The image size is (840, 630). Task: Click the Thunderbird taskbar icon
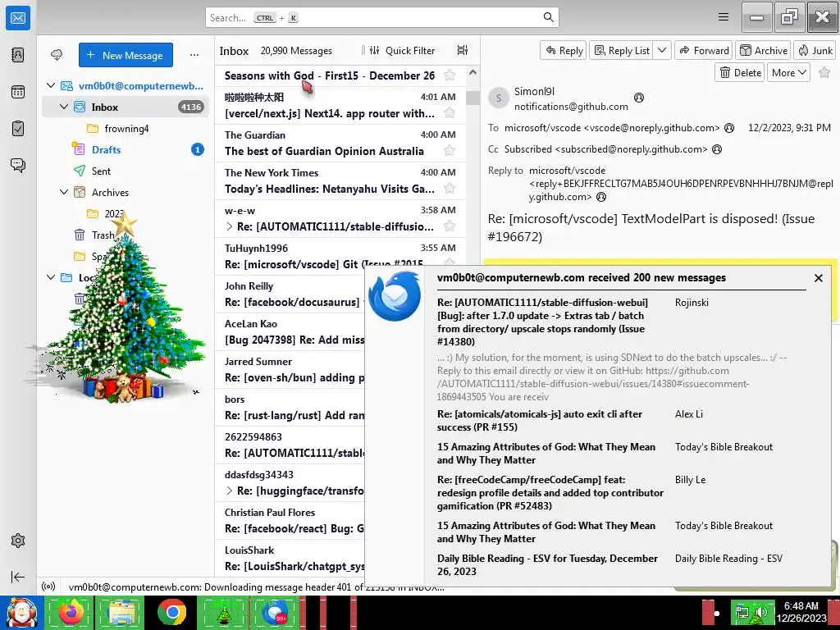(275, 612)
